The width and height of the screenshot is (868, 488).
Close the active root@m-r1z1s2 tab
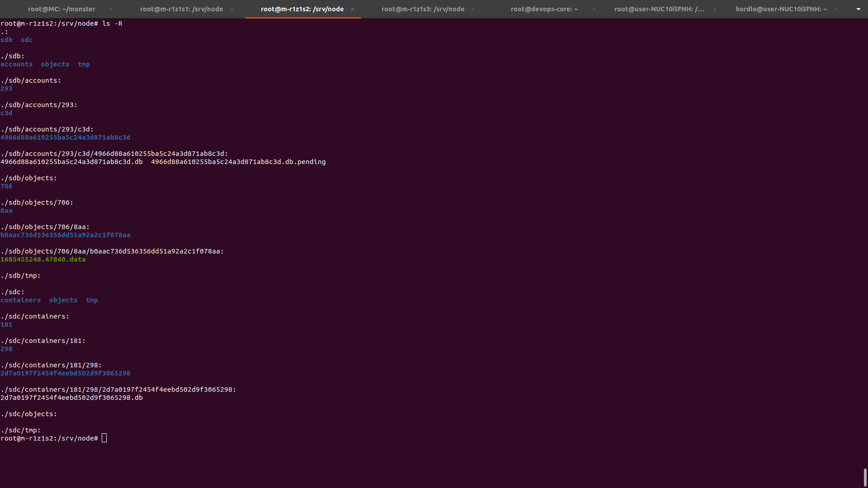coord(353,9)
